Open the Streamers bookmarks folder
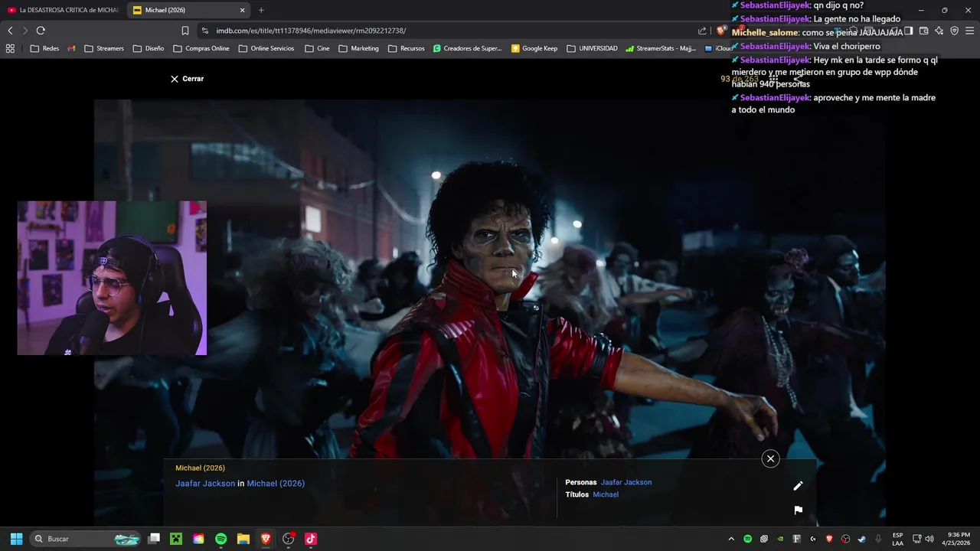980x551 pixels. pyautogui.click(x=104, y=48)
